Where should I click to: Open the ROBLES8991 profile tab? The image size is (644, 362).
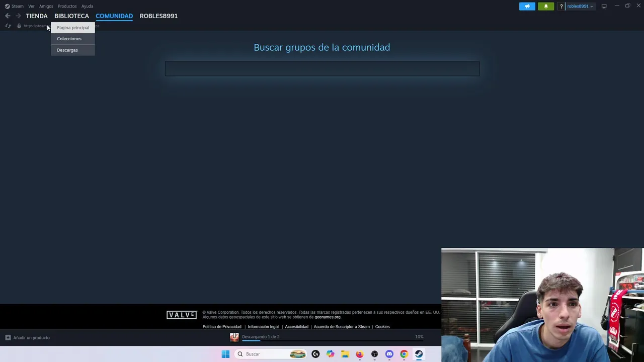pos(158,16)
